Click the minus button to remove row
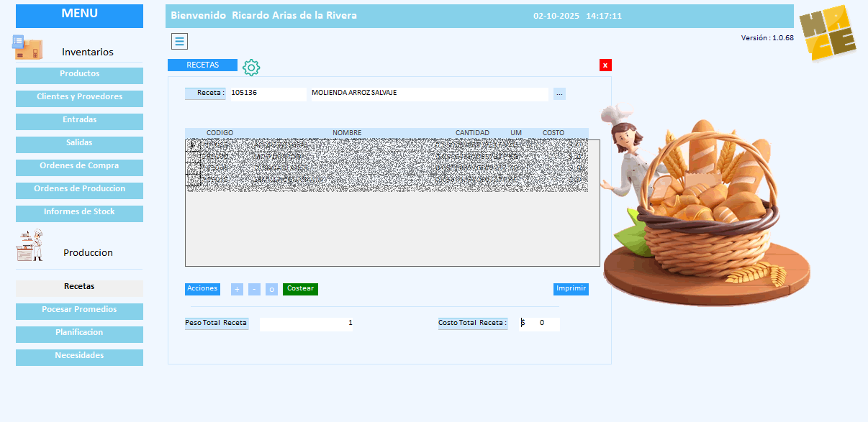The image size is (868, 422). [254, 289]
